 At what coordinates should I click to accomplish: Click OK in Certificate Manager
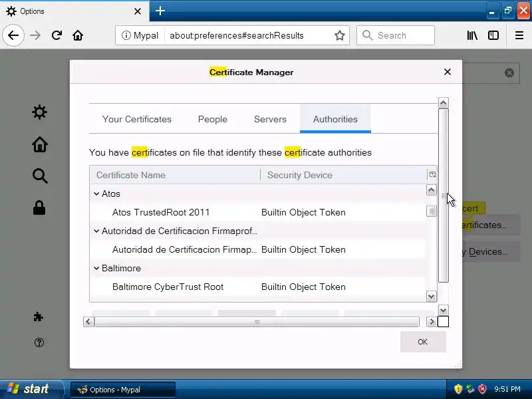point(423,342)
